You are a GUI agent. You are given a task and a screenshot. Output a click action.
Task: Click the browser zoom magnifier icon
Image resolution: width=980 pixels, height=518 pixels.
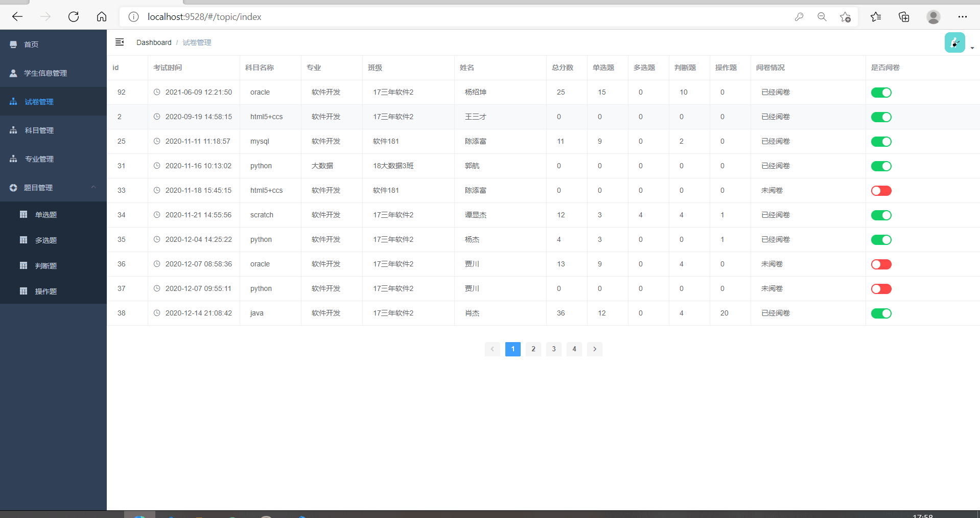[x=822, y=17]
